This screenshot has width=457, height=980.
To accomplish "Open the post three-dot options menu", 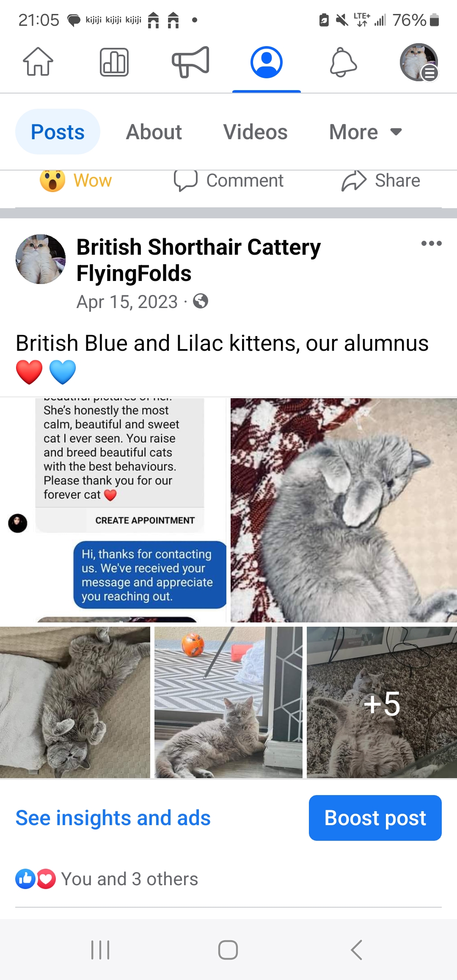I will click(431, 243).
